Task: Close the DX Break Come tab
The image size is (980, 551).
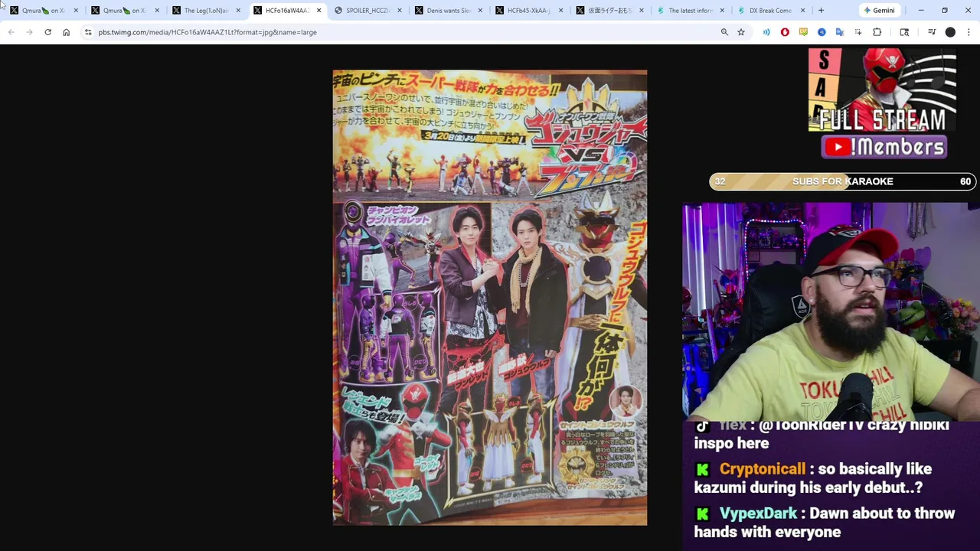Action: pos(802,10)
